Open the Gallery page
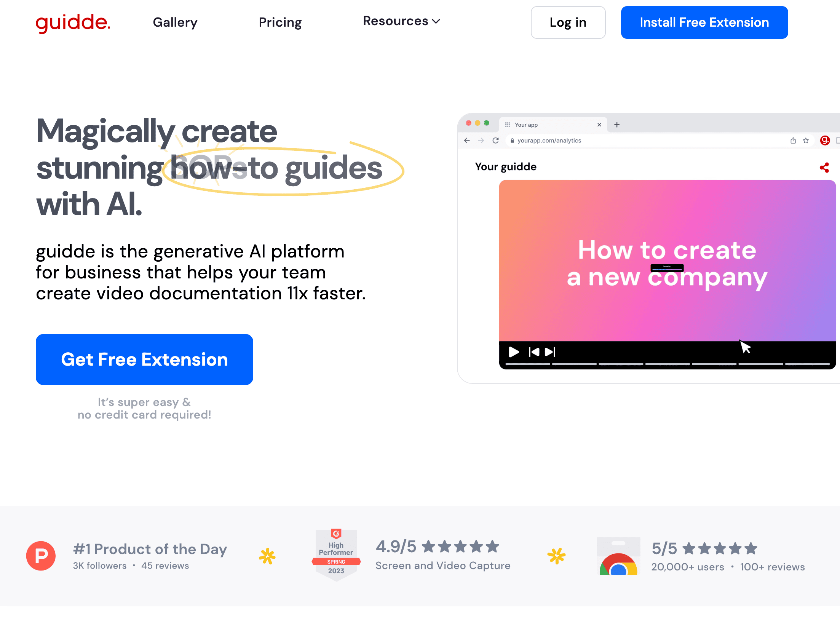 tap(175, 22)
